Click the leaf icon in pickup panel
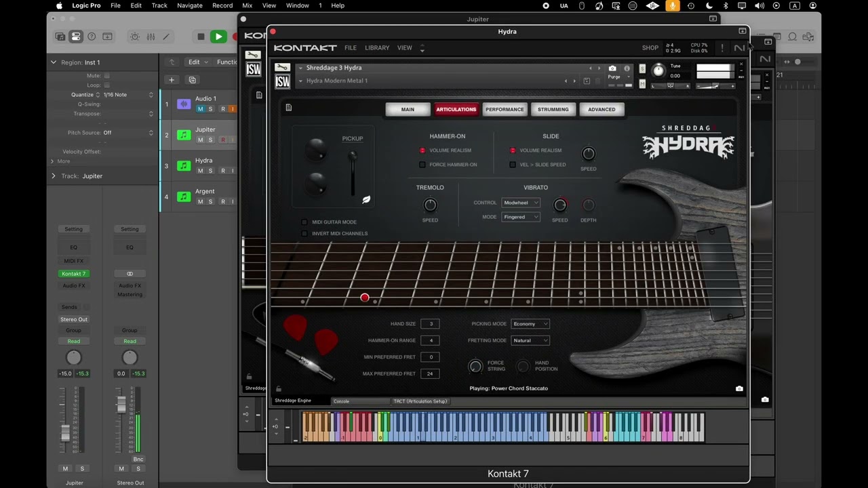The width and height of the screenshot is (868, 488). (x=366, y=199)
